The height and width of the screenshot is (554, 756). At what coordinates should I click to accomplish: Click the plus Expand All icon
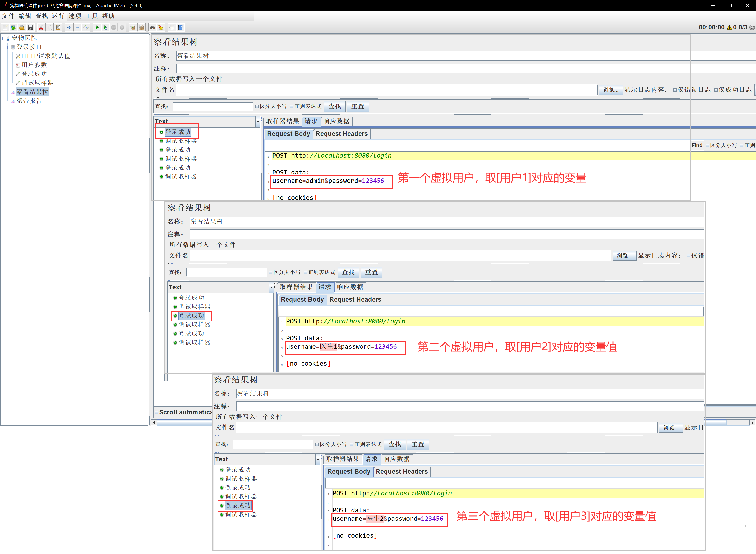[x=69, y=28]
